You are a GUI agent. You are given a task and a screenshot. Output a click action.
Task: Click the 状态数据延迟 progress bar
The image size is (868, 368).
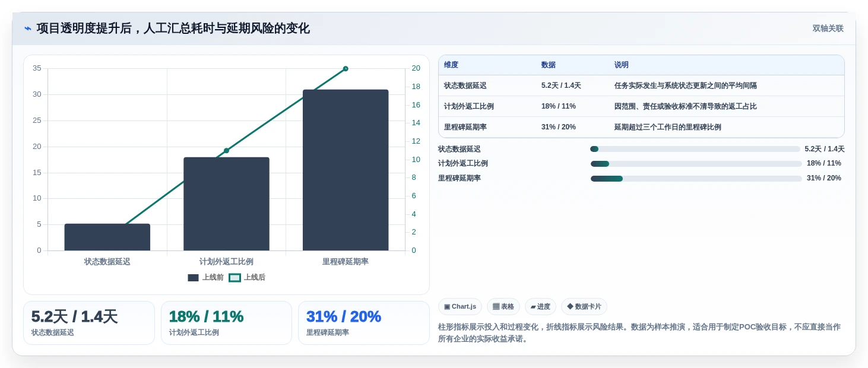click(695, 149)
